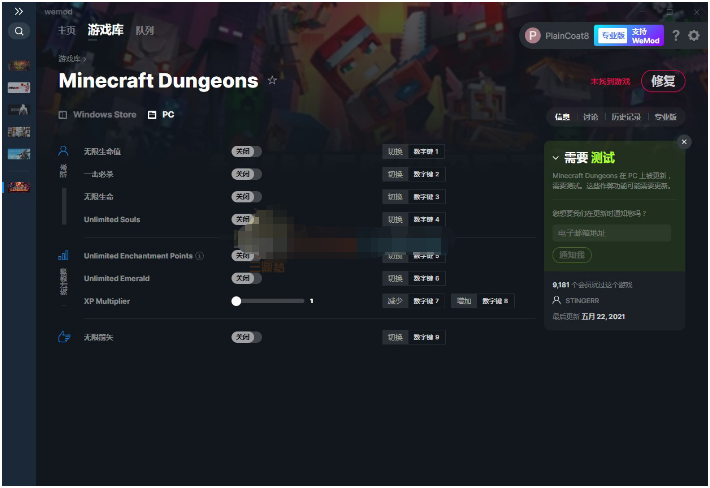
Task: Open the 信息 info tab
Action: [x=562, y=117]
